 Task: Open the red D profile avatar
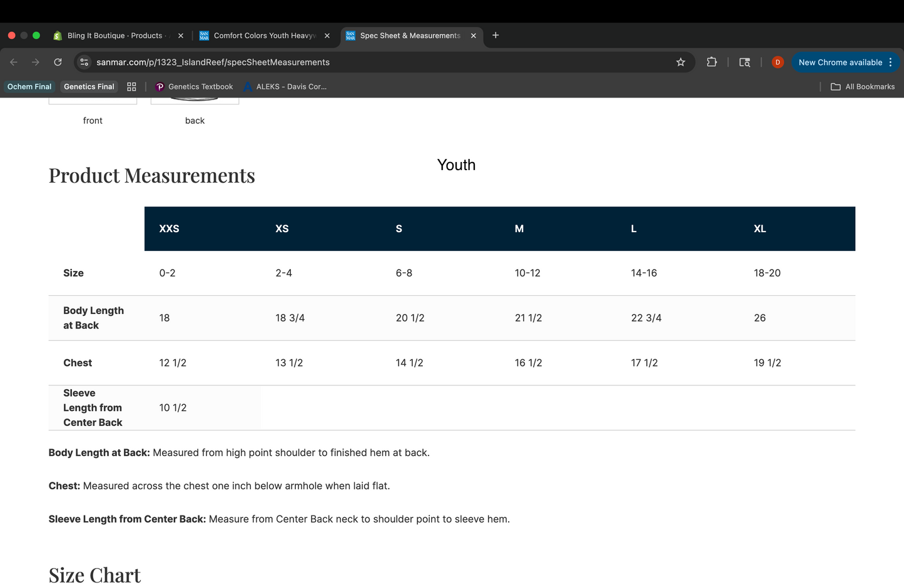pos(778,62)
